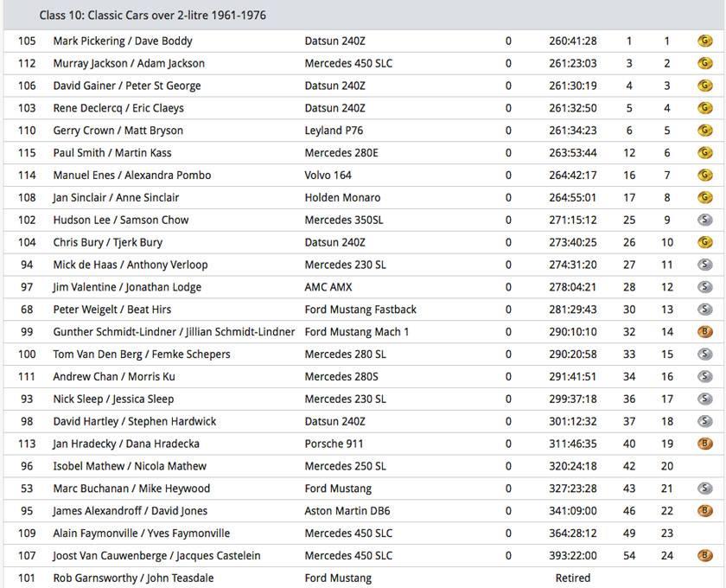726x588 pixels.
Task: Select 'Gunther Schmidt-Lindner / Jillian Schmidt-Lindner' crew name
Action: (174, 332)
